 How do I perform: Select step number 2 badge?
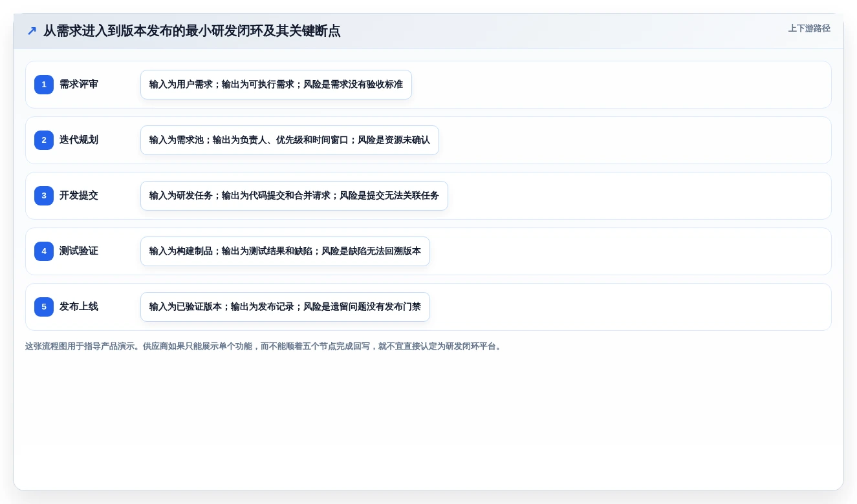(x=44, y=140)
